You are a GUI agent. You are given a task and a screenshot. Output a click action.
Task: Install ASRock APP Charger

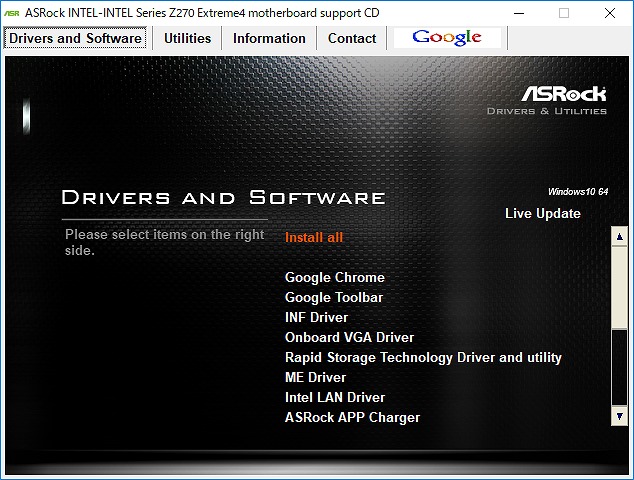(352, 417)
